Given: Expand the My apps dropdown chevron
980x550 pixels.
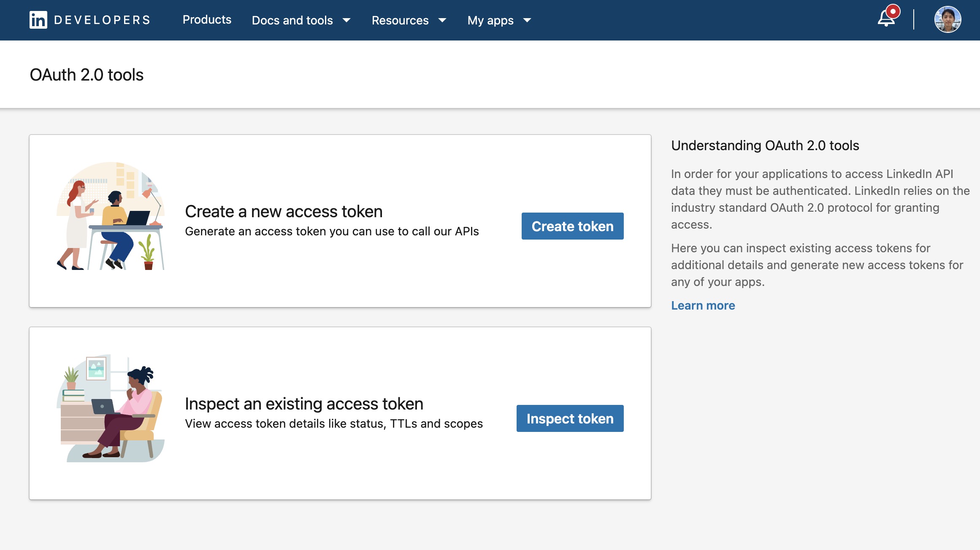Looking at the screenshot, I should pyautogui.click(x=527, y=21).
